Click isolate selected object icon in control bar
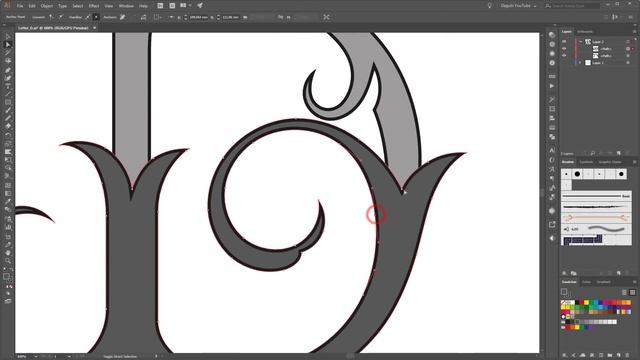 pos(326,17)
